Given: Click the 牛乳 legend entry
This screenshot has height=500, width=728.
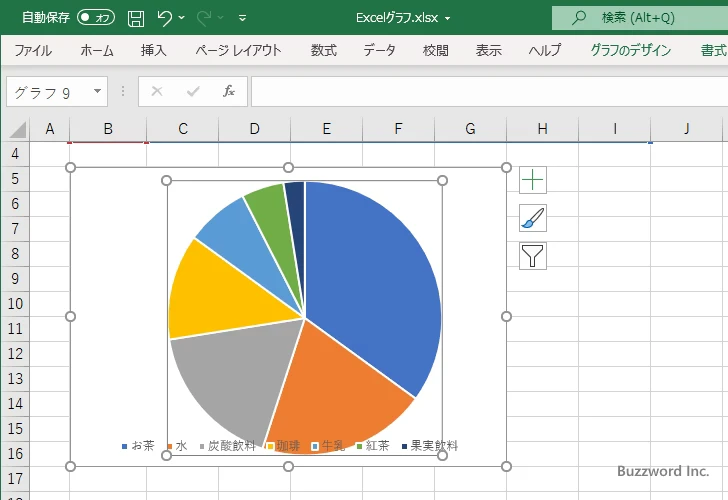Looking at the screenshot, I should click(x=328, y=446).
